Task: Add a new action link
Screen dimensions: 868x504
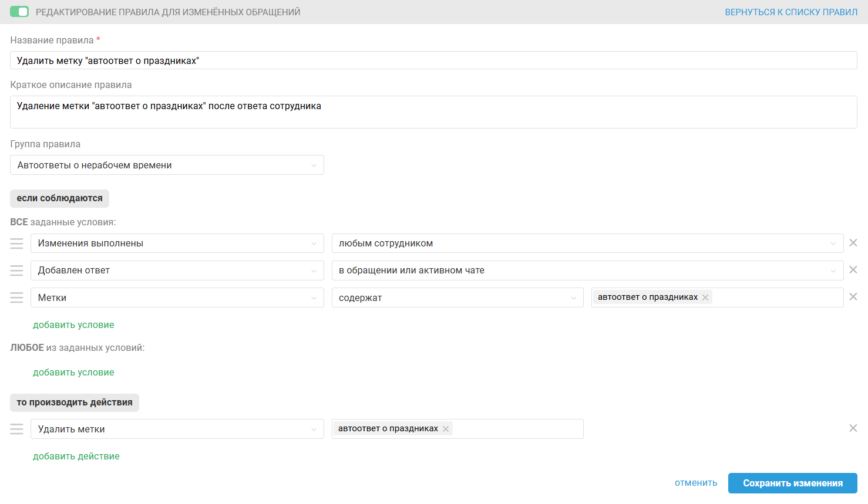Action: click(76, 456)
